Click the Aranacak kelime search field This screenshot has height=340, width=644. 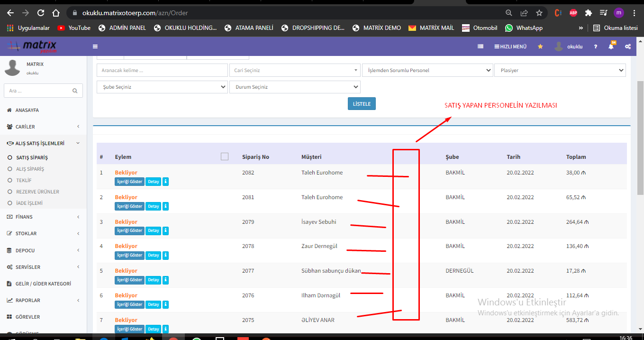(162, 71)
